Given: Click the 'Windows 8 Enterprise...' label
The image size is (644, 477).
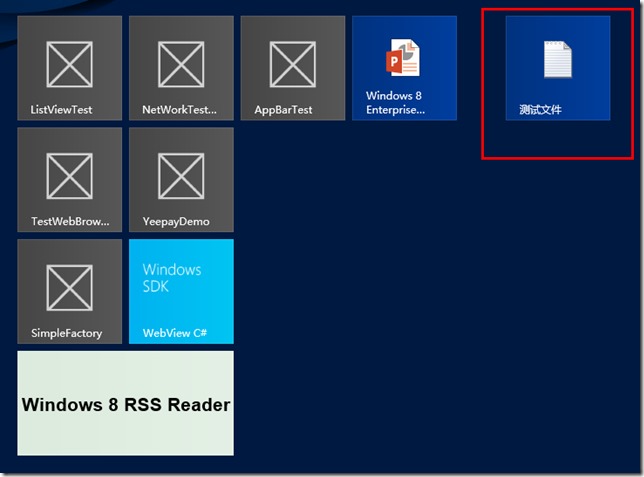Looking at the screenshot, I should (x=395, y=103).
